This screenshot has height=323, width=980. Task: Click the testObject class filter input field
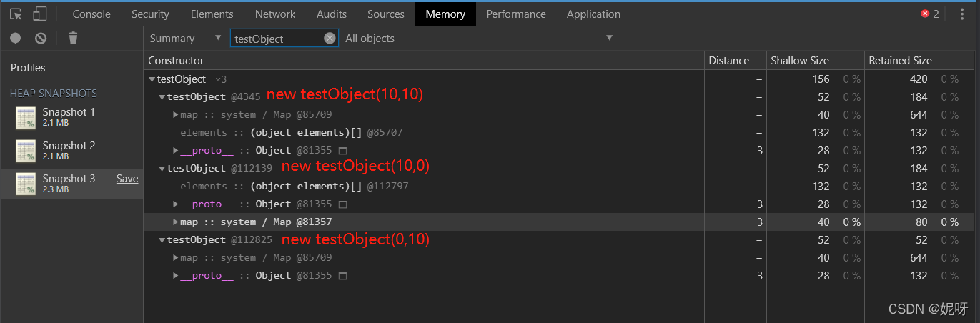tap(277, 39)
